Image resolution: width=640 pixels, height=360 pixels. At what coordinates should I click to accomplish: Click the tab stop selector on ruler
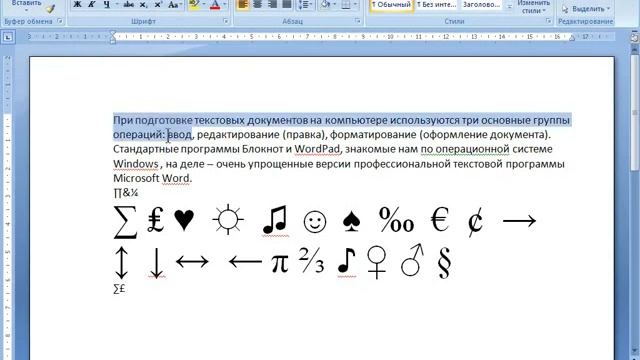click(x=8, y=38)
